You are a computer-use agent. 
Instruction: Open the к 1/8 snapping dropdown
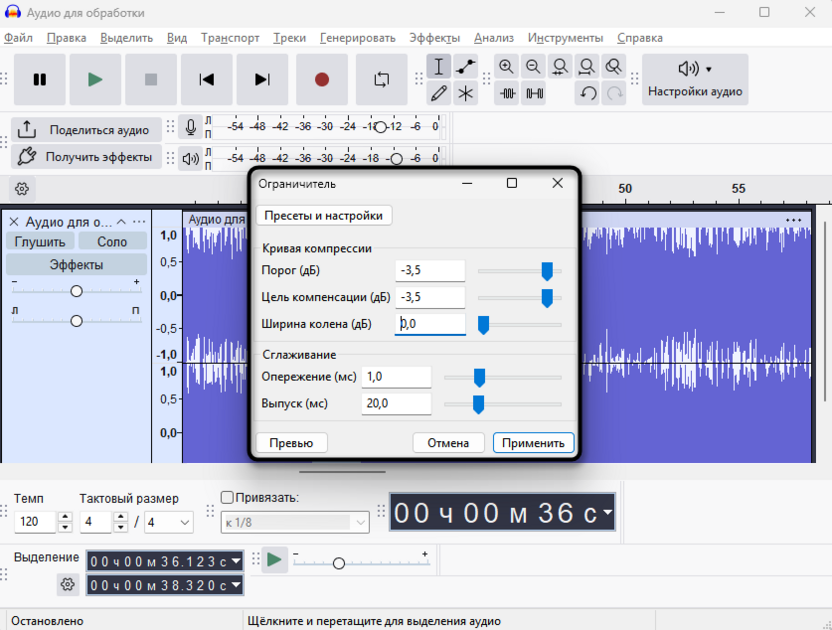tap(294, 523)
